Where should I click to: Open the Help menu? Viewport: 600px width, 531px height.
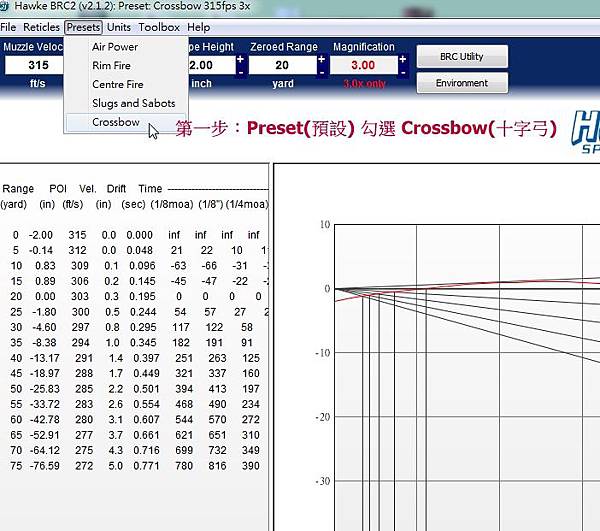198,27
